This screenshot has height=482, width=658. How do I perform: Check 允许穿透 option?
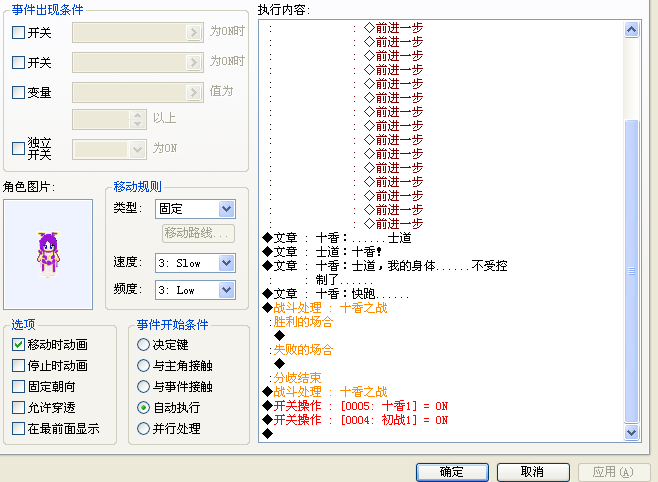[18, 407]
